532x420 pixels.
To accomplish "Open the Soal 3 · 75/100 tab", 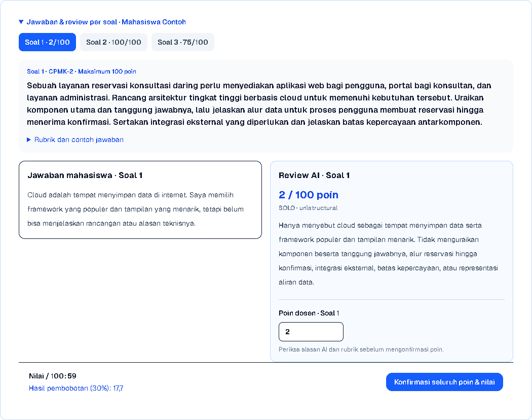I will coord(182,42).
